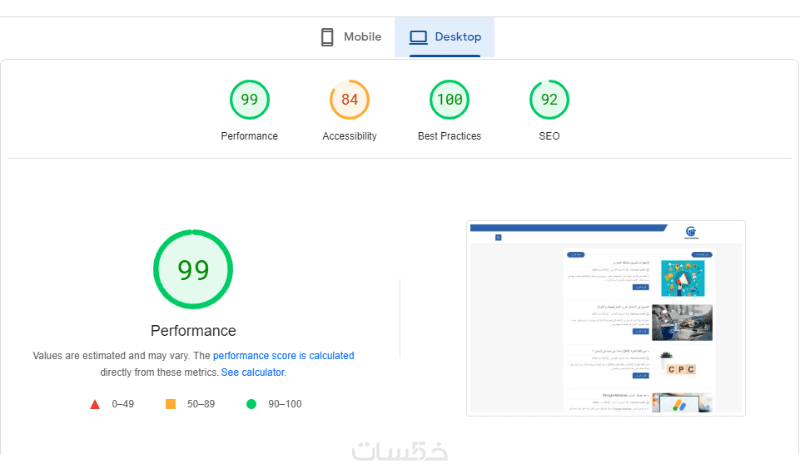The height and width of the screenshot is (470, 800).
Task: Open the page screenshot thumbnail
Action: coord(606,318)
